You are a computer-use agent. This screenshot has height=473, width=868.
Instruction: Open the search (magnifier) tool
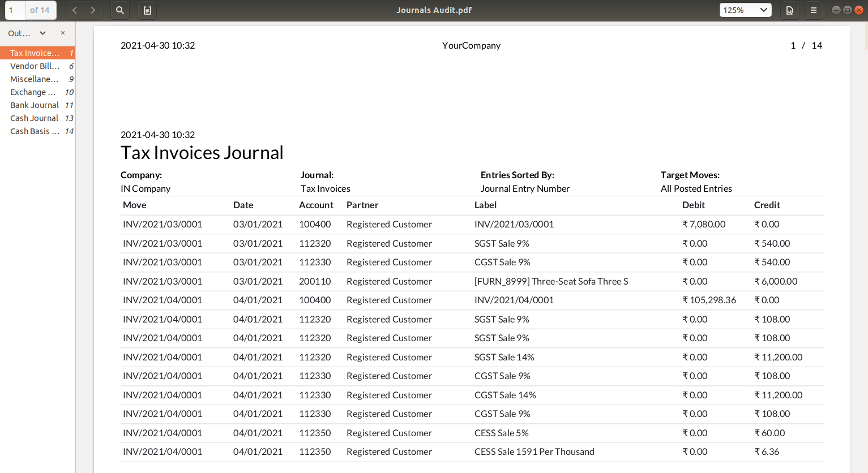coord(120,10)
